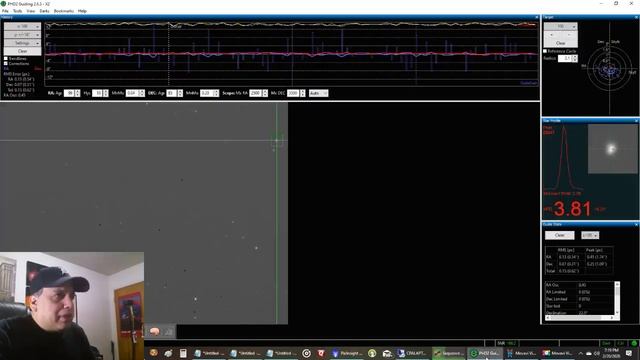Viewport: 640px width, 360px height.
Task: Open the calculator taskbar icon
Action: coord(183,353)
